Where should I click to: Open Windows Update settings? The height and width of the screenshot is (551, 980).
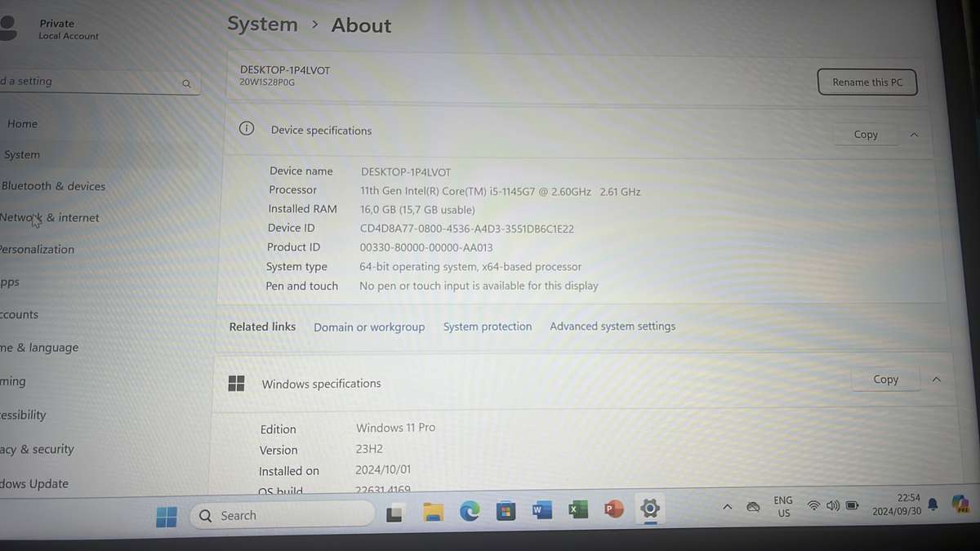click(x=35, y=483)
